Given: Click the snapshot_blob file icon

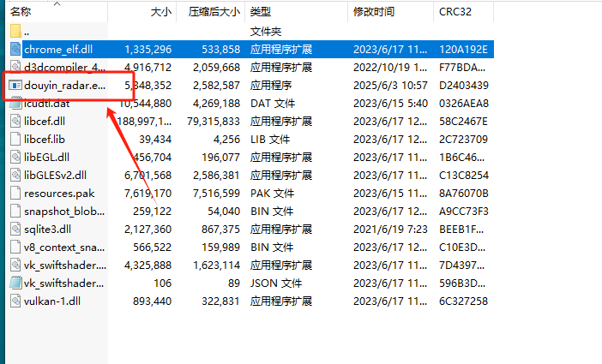Looking at the screenshot, I should (x=15, y=212).
